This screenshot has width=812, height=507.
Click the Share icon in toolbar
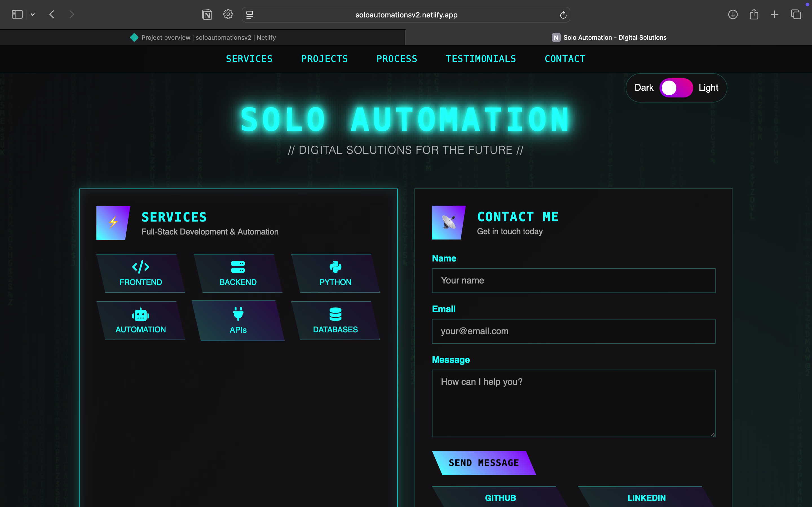coord(754,14)
